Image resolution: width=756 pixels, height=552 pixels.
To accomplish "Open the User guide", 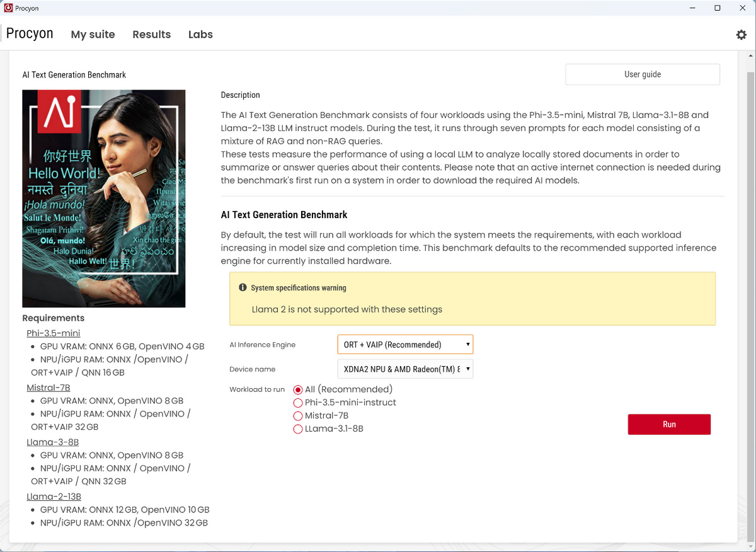I will pyautogui.click(x=643, y=74).
